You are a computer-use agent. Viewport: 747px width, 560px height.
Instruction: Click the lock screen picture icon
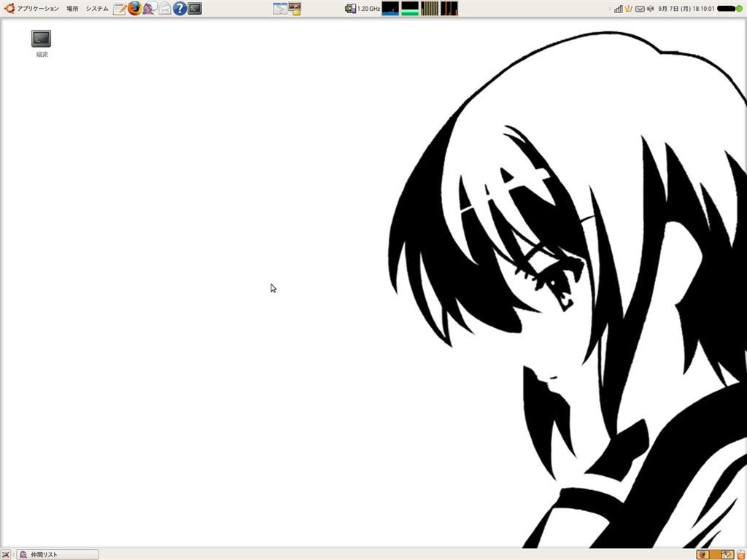point(295,9)
